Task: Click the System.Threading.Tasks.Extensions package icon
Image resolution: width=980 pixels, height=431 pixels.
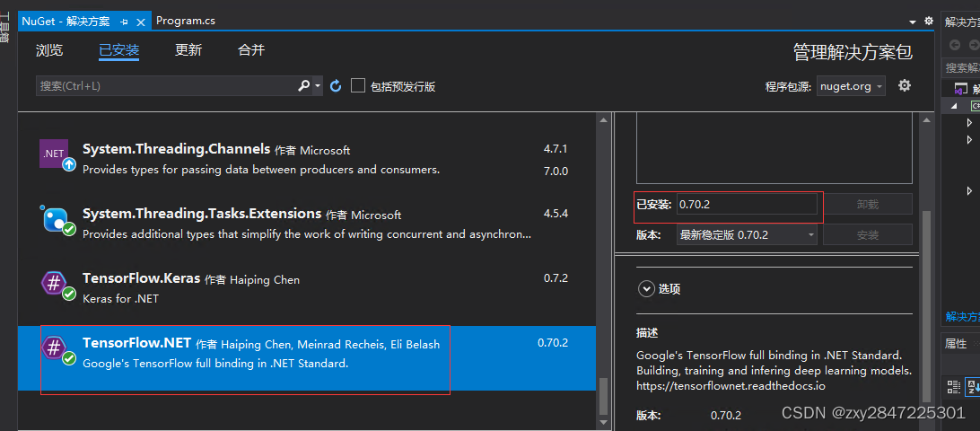Action: (57, 220)
